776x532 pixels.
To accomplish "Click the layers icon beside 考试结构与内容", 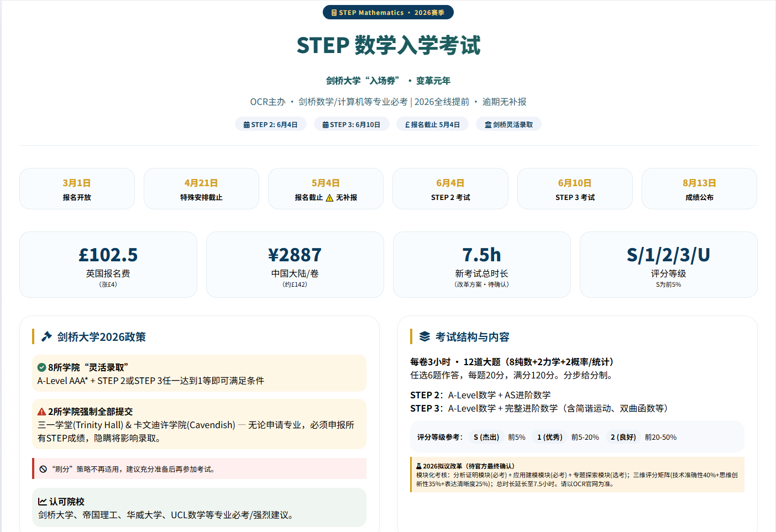I will pyautogui.click(x=424, y=336).
